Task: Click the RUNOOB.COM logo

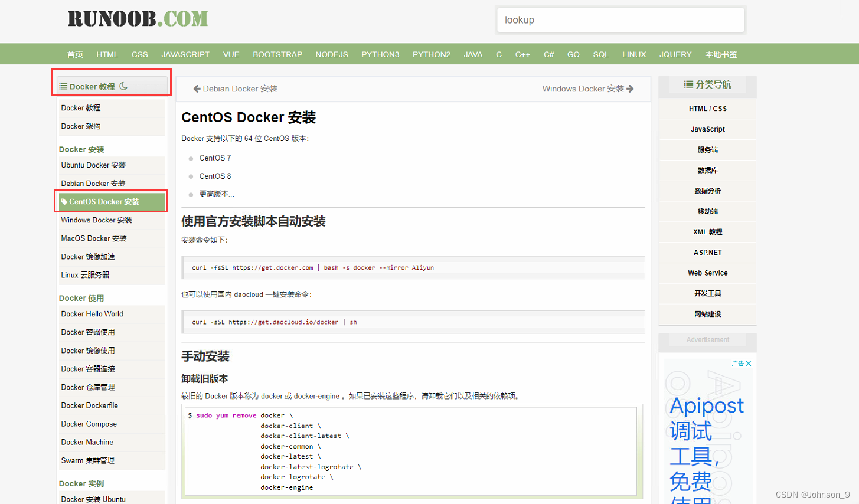Action: [x=138, y=19]
